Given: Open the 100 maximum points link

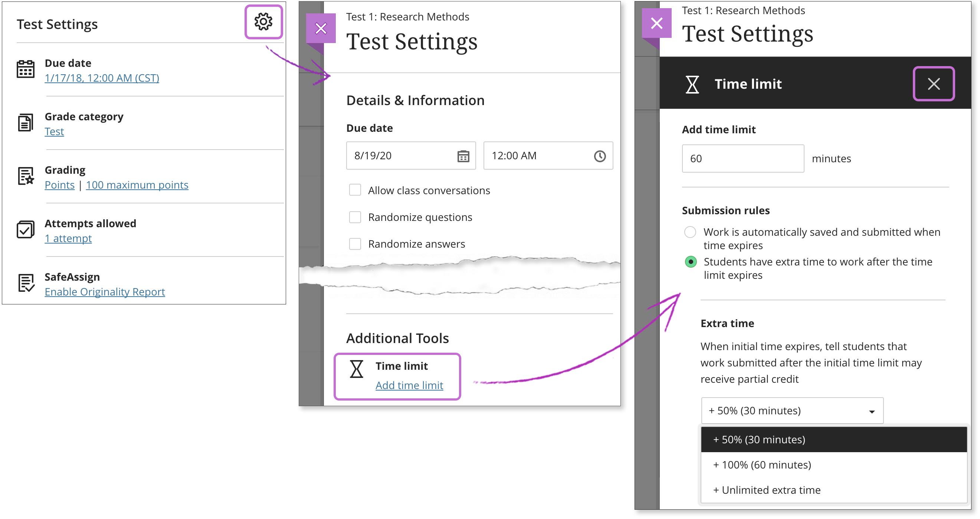Looking at the screenshot, I should tap(137, 185).
